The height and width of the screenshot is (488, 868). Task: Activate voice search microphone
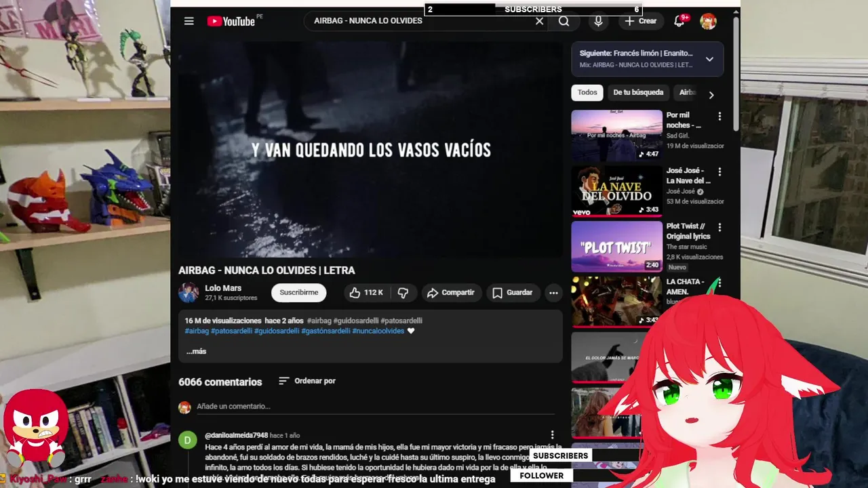click(598, 21)
